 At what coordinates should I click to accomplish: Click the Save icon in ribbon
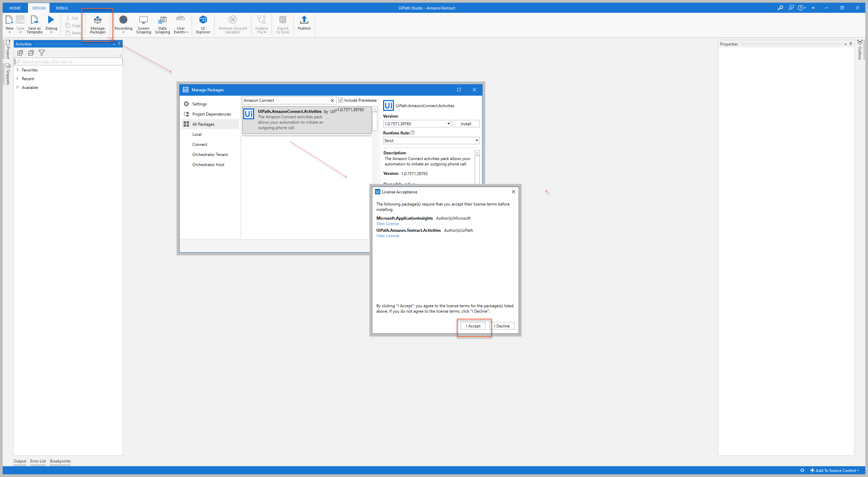click(20, 20)
